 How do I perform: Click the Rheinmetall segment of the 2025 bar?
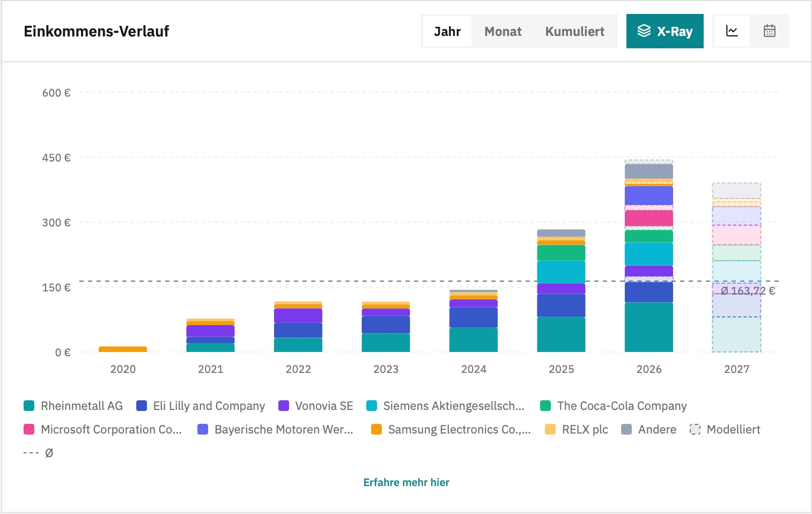pyautogui.click(x=561, y=334)
